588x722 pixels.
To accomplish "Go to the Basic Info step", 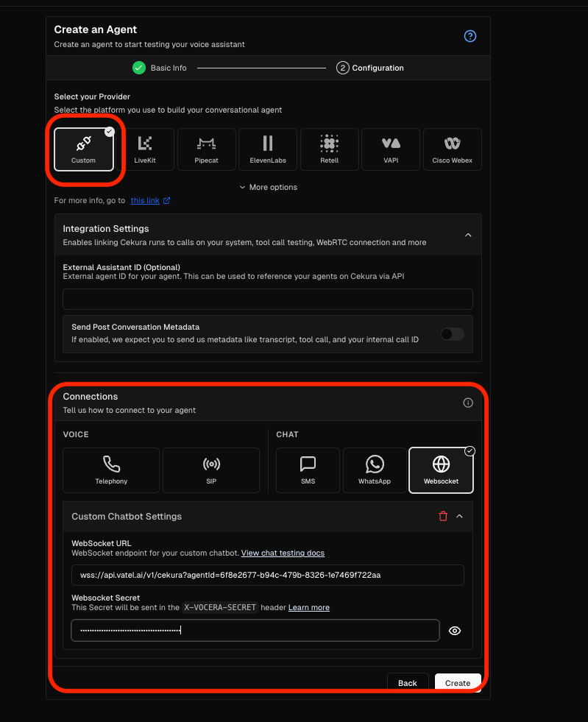I will (160, 68).
